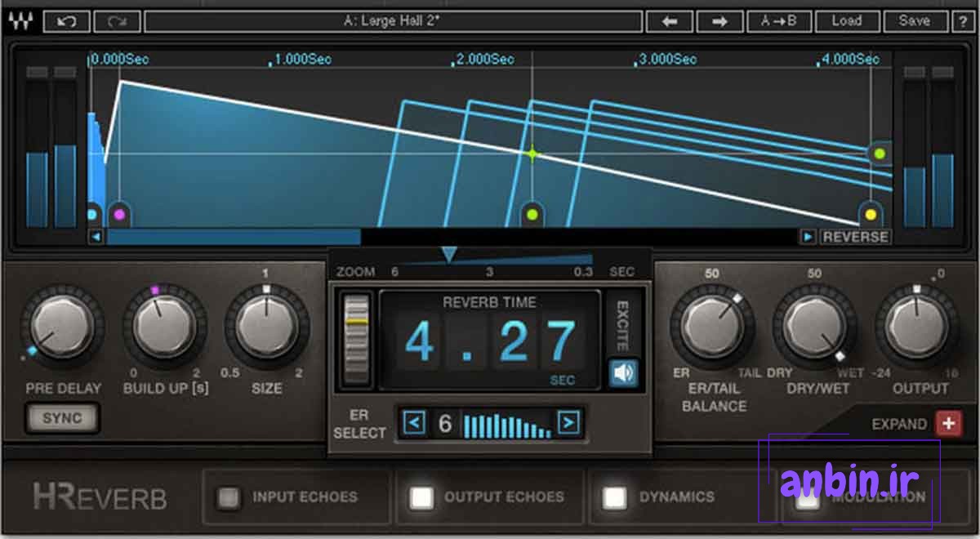This screenshot has height=539, width=980.
Task: Select the yellow reverb time handle
Action: [871, 215]
